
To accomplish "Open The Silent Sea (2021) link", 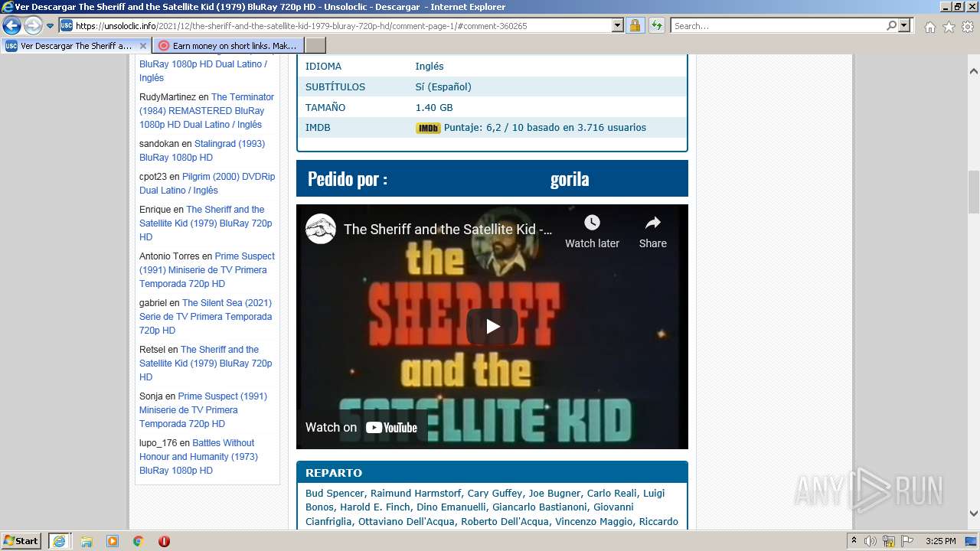I will (x=205, y=317).
